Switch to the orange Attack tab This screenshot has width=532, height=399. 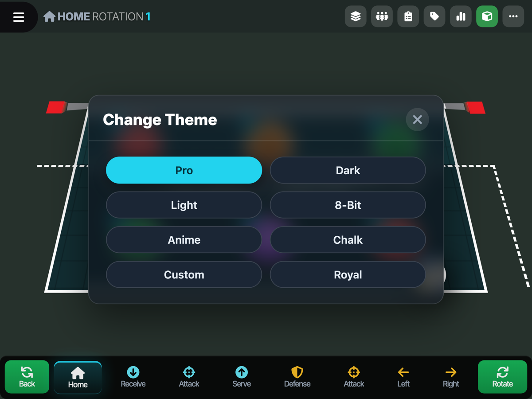[x=354, y=377]
